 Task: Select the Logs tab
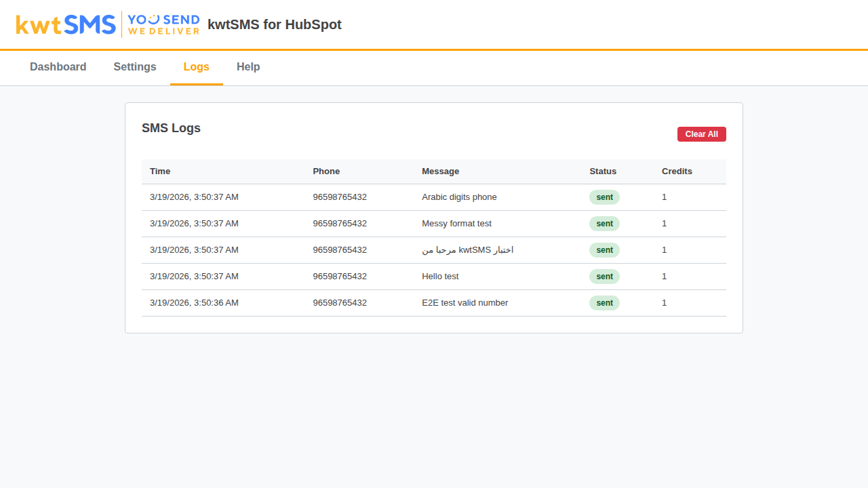(197, 67)
